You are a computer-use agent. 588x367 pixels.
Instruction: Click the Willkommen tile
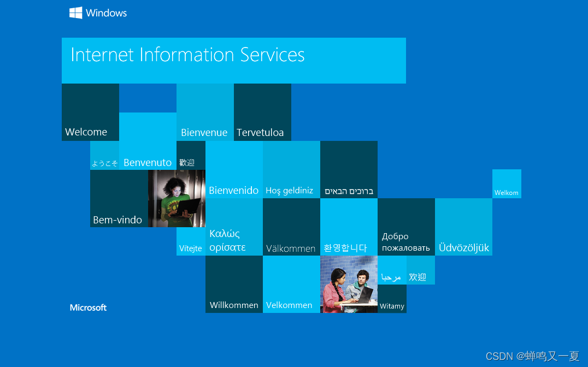click(x=234, y=284)
